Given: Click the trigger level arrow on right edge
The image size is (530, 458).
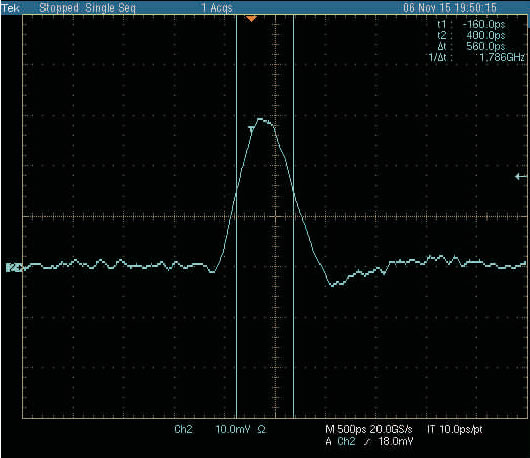Looking at the screenshot, I should pos(521,176).
